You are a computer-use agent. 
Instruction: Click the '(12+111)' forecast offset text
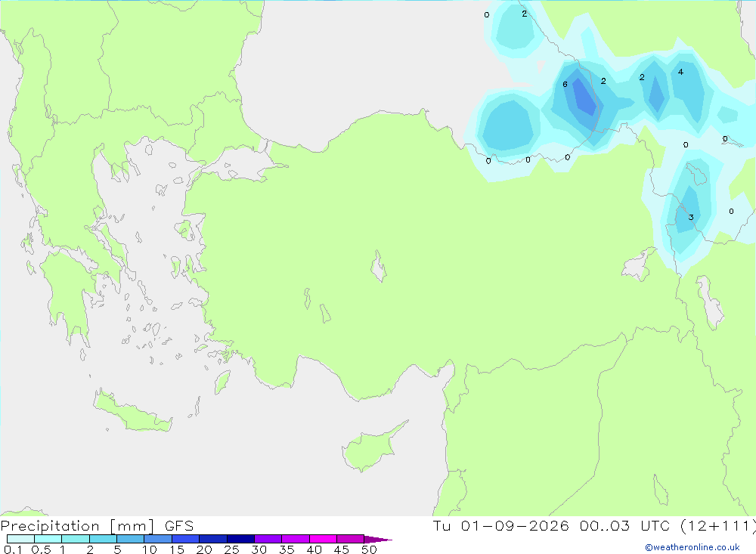click(717, 525)
